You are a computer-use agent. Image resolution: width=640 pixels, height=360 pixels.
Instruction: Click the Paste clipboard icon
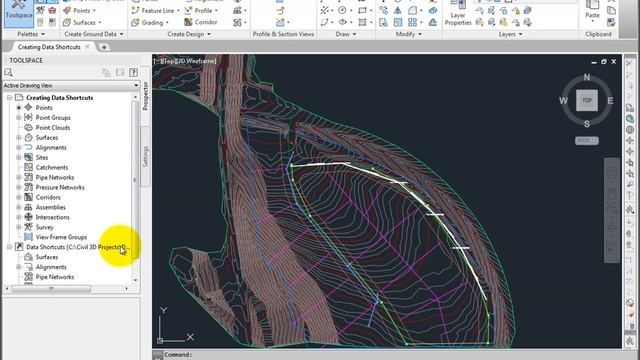592,11
